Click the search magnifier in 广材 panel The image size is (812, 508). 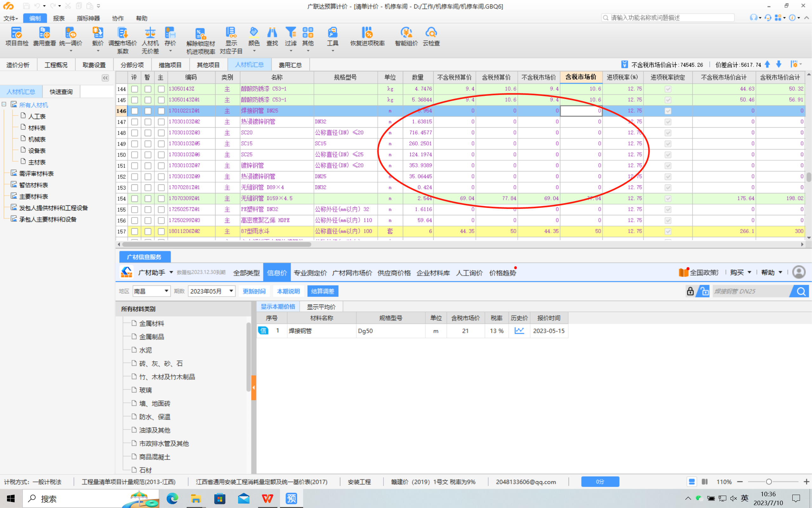point(801,291)
